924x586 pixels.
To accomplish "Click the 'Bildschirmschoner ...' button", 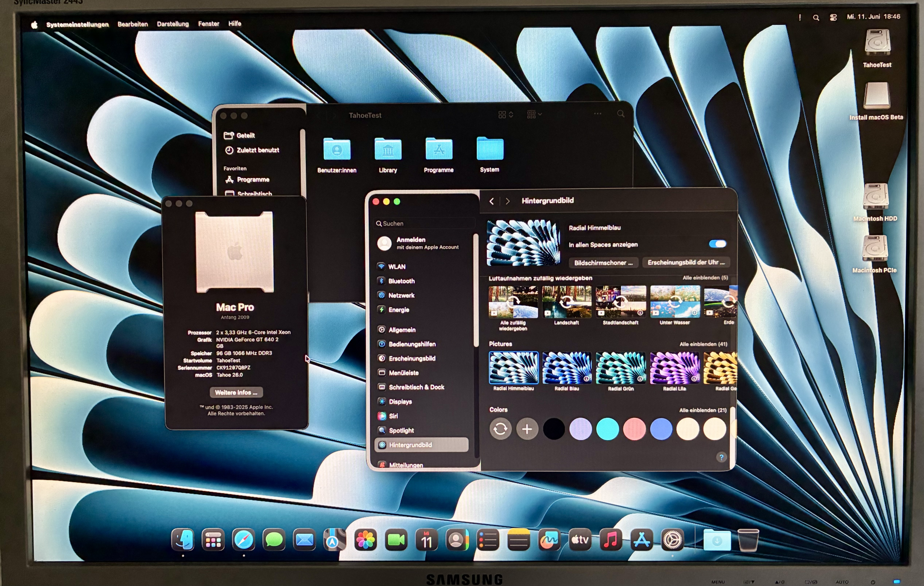I will tap(603, 263).
